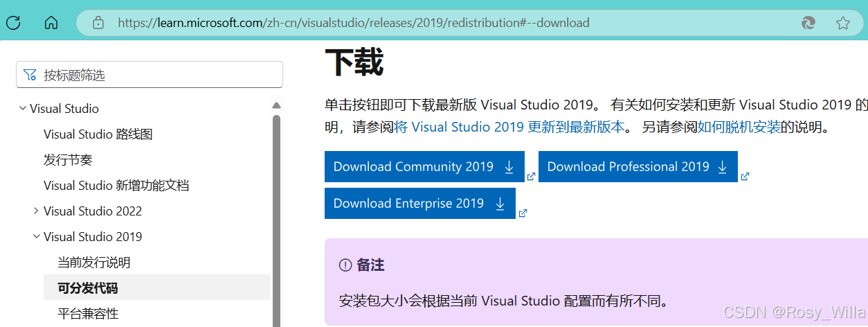Download Professional 2019 button
This screenshot has width=868, height=327.
[638, 167]
